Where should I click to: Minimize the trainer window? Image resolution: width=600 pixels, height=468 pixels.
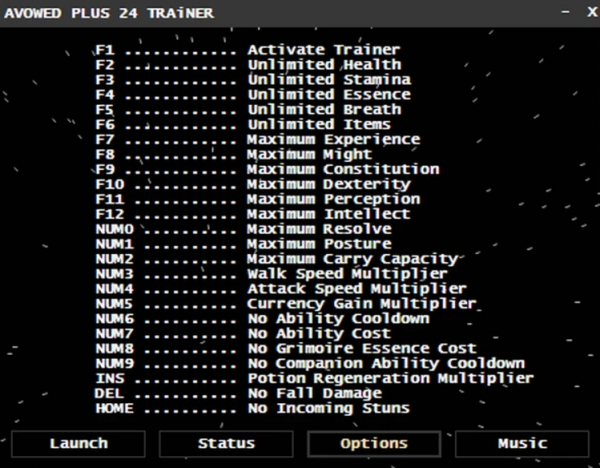565,12
